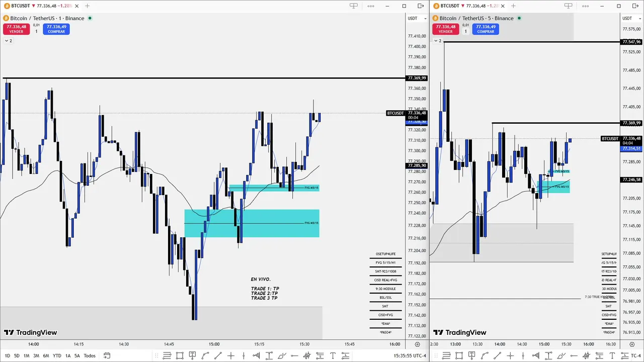Click order quantity field '1' in 1-minute window
644x362 pixels.
click(36, 31)
